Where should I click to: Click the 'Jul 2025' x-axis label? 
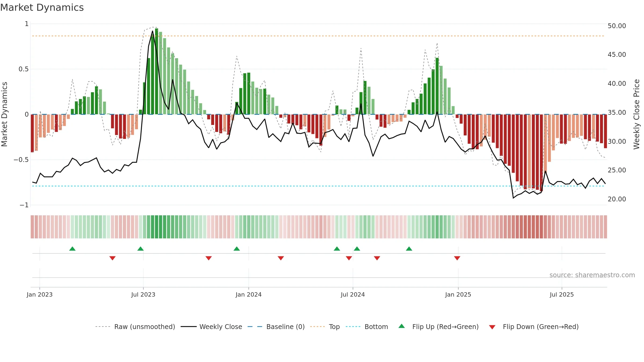[562, 294]
